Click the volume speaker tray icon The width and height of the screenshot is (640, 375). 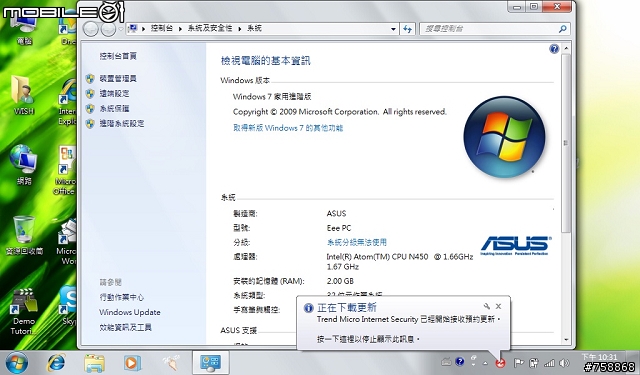(x=564, y=363)
